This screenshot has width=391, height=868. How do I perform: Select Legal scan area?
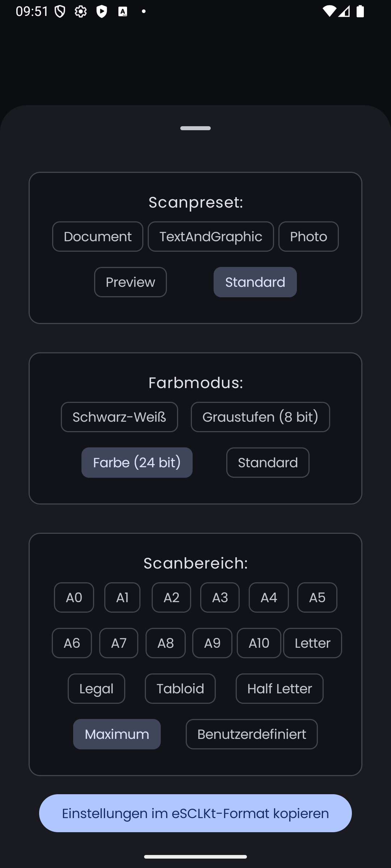click(x=96, y=689)
